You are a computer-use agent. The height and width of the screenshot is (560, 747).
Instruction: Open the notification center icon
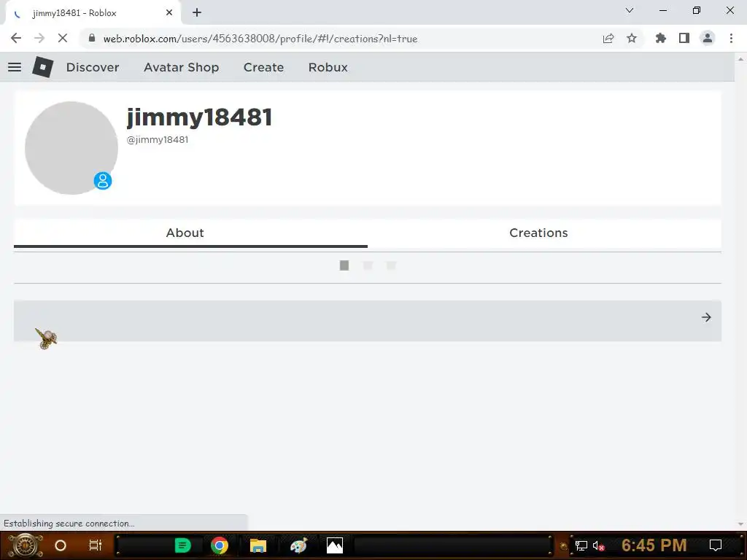716,545
